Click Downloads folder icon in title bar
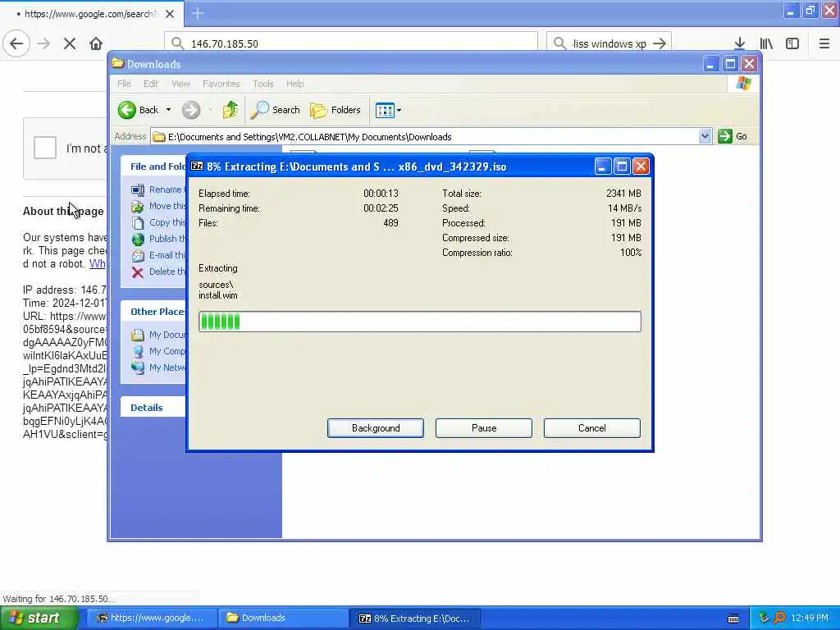 [118, 64]
